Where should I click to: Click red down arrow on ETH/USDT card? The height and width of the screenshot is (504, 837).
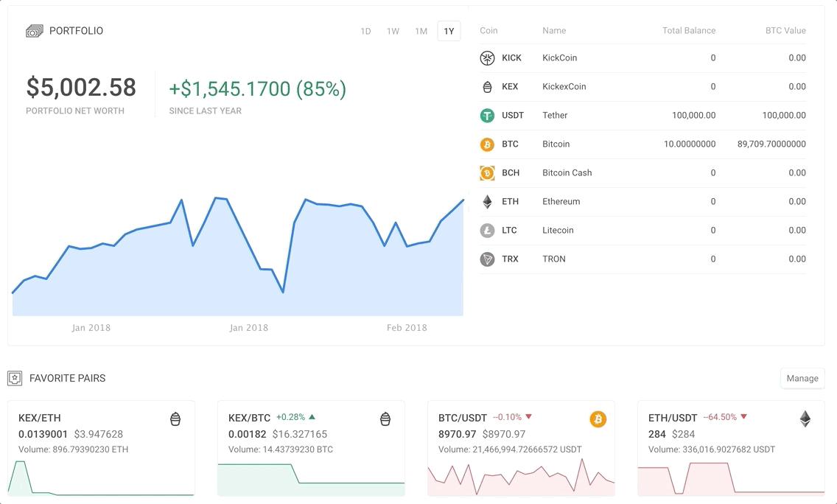tap(743, 417)
